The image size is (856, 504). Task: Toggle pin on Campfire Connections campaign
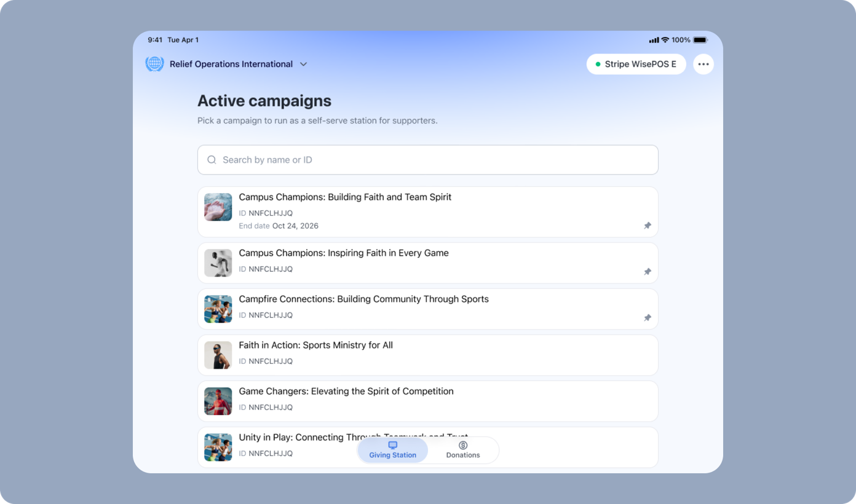point(648,318)
